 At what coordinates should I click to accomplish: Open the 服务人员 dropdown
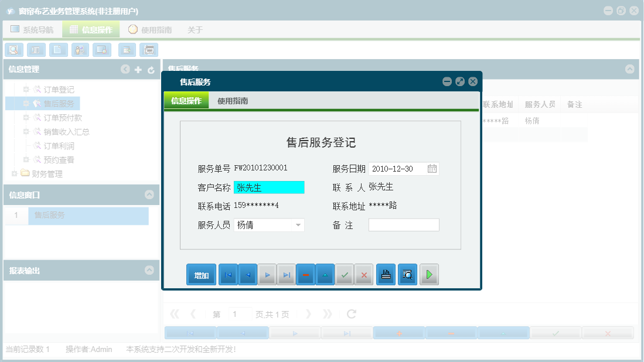tap(298, 225)
